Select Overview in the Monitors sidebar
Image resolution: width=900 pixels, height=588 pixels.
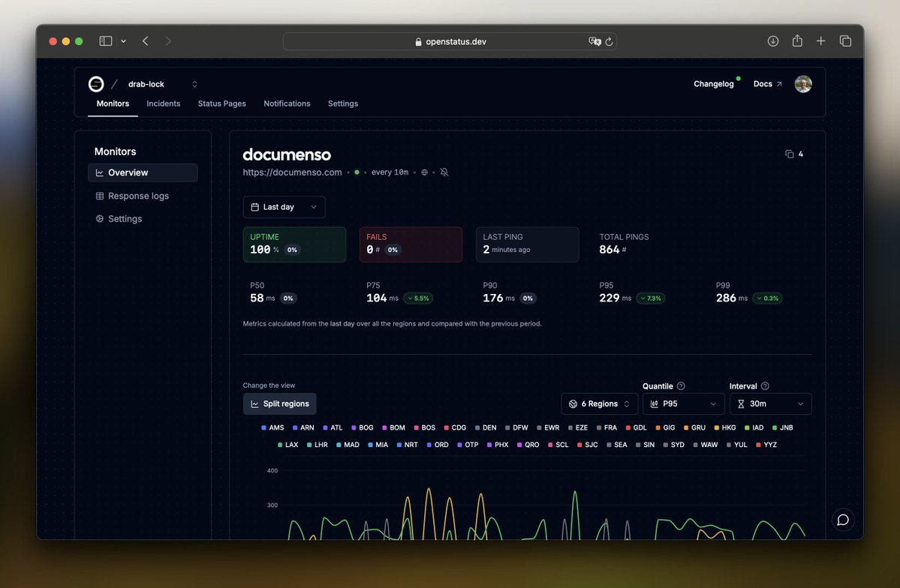pyautogui.click(x=143, y=172)
